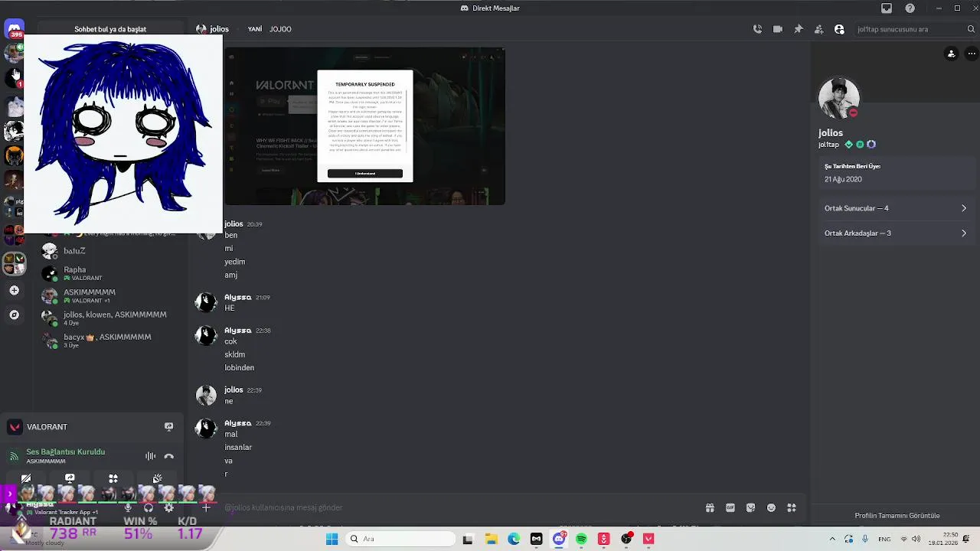The height and width of the screenshot is (551, 980).
Task: Open the Discord inbox icon
Action: point(887,8)
